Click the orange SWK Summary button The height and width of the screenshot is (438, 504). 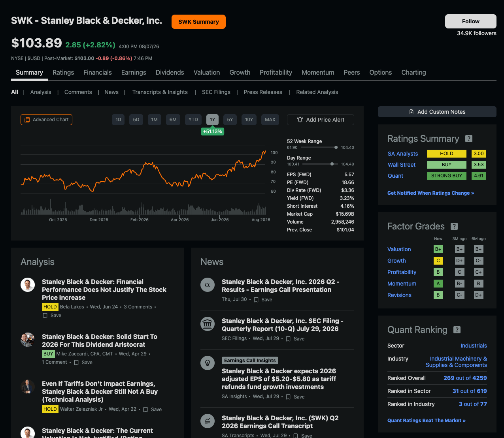click(x=198, y=22)
